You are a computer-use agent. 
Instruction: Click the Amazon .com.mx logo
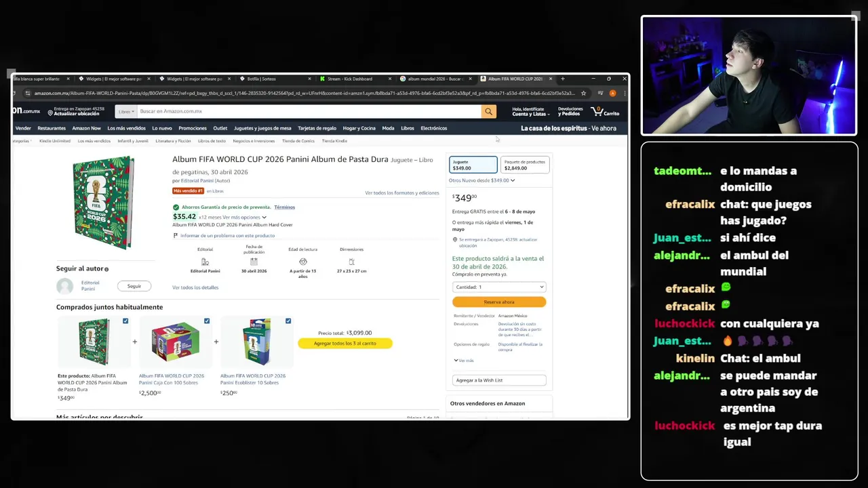27,110
